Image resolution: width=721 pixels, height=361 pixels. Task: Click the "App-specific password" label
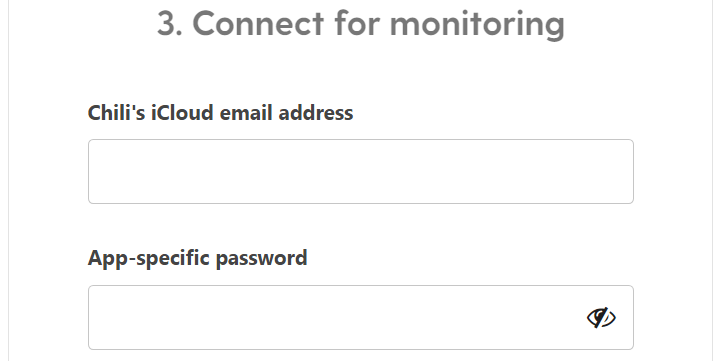pyautogui.click(x=197, y=258)
